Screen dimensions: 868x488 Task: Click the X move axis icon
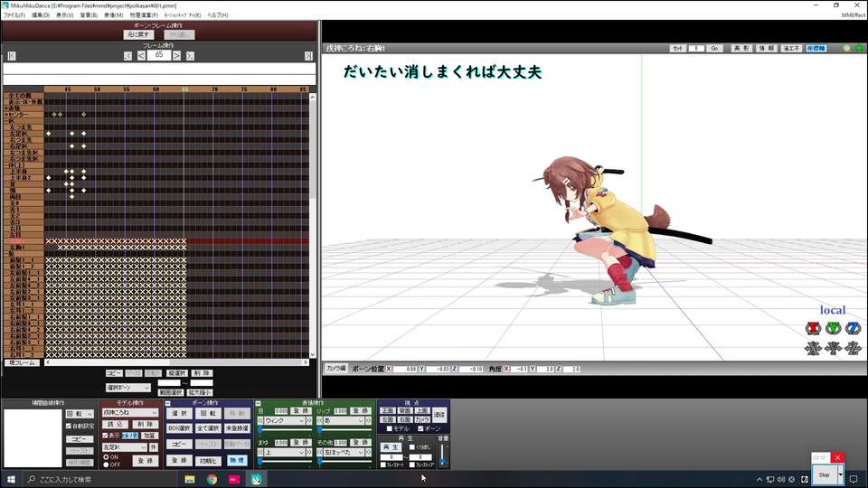813,348
